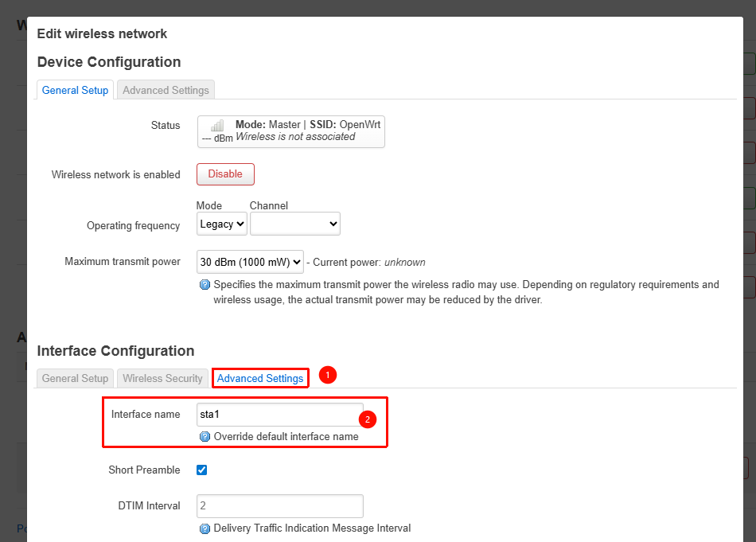Click help icon beside Delivery Traffic Indication hint
756x542 pixels.
click(205, 528)
